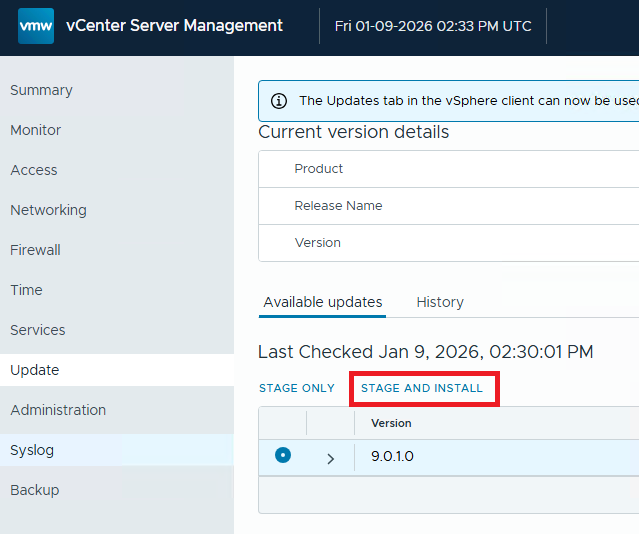Select Time in the navigation menu
639x534 pixels.
[26, 290]
